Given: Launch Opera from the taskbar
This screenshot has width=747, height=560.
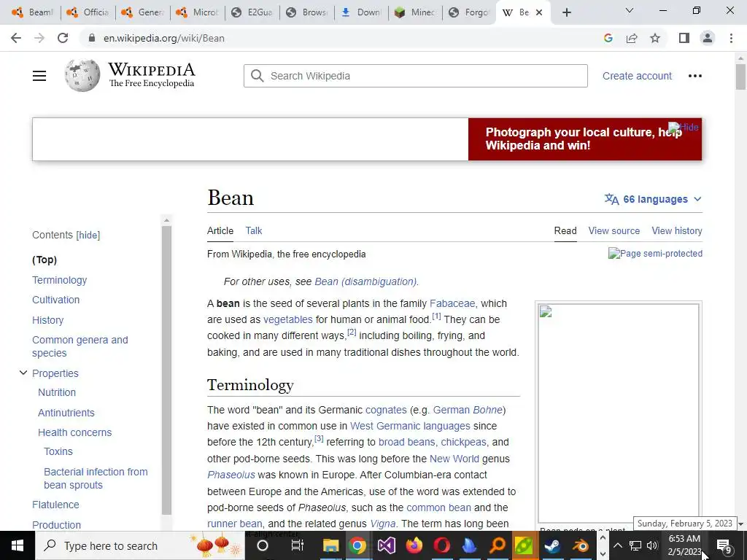Looking at the screenshot, I should coord(441,545).
